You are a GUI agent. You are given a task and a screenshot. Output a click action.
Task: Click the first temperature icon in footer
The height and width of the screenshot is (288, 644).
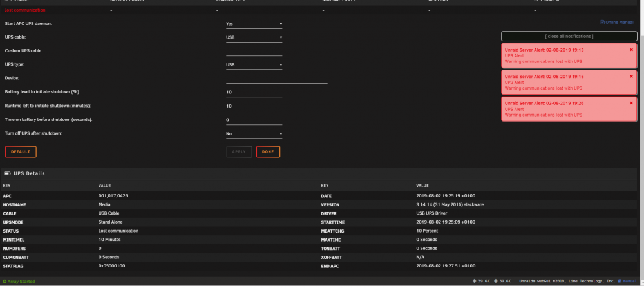pyautogui.click(x=475, y=281)
